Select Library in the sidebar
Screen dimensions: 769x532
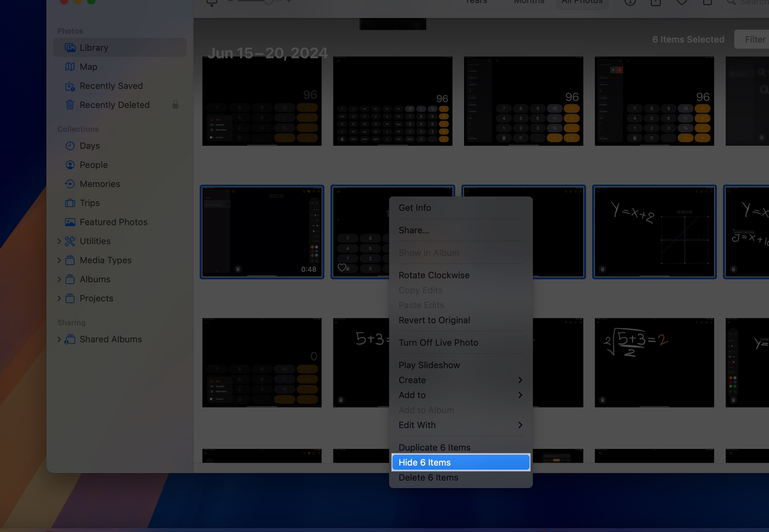(94, 47)
